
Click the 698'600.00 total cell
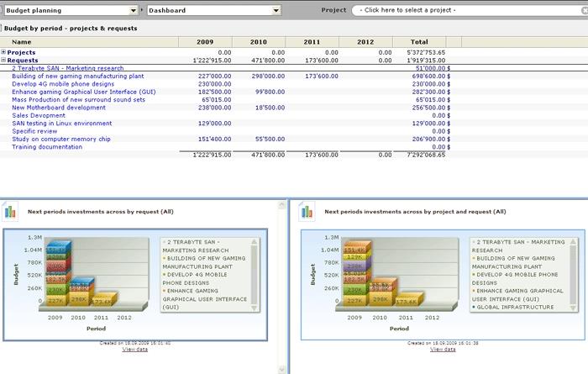click(428, 76)
